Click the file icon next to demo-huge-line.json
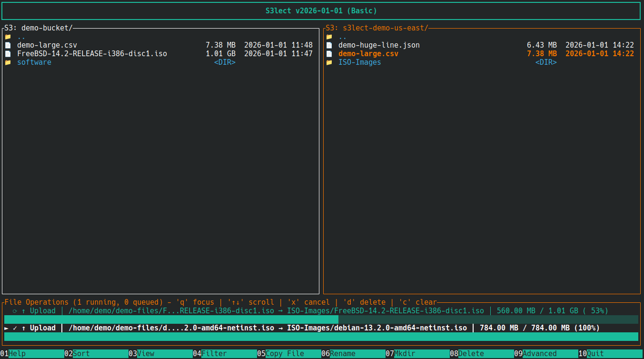644x359 pixels. pos(329,45)
